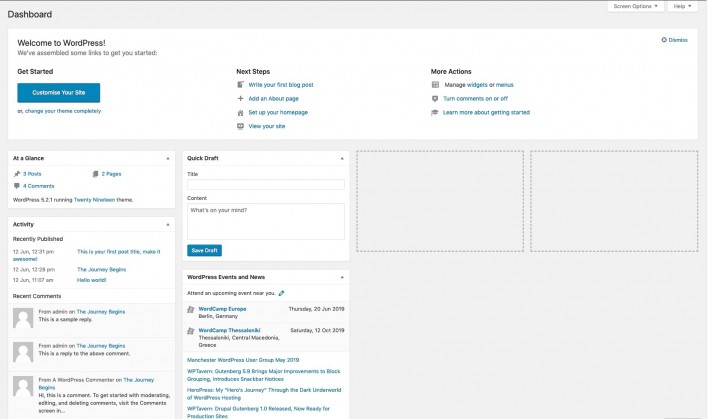708x419 pixels.
Task: Open change your theme completely link
Action: (63, 111)
